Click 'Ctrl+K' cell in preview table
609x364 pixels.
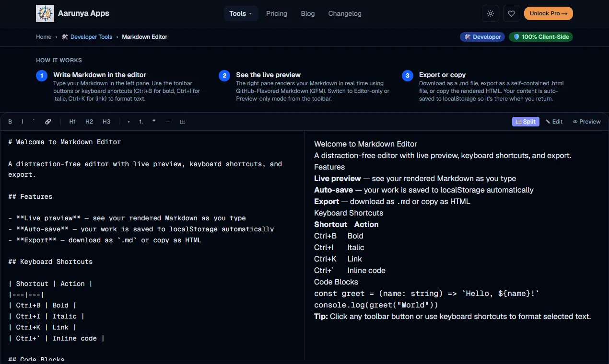tap(325, 259)
